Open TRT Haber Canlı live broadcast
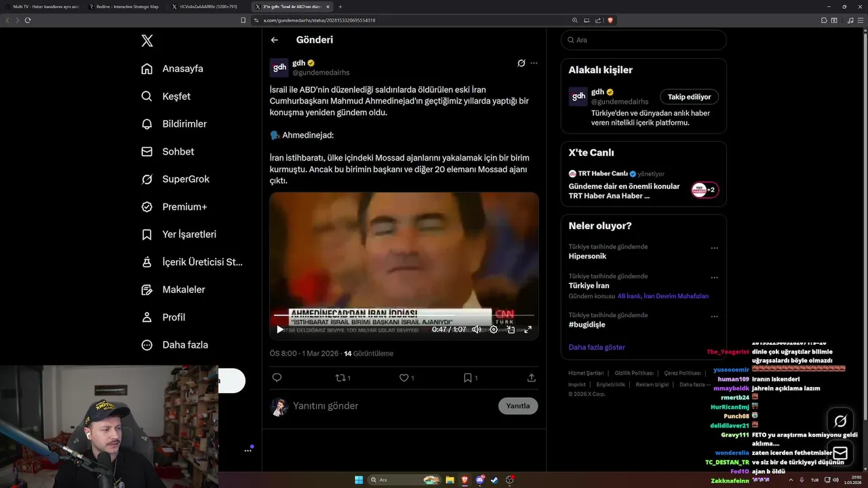This screenshot has width=868, height=488. pyautogui.click(x=644, y=185)
